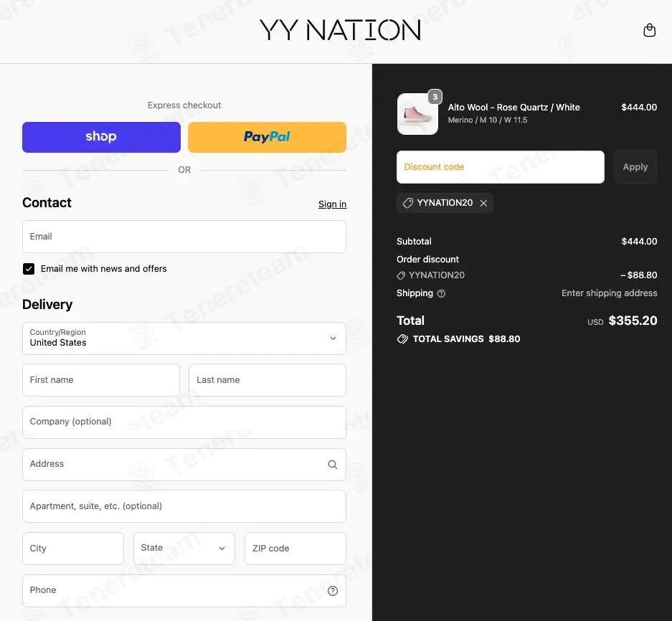Apply the discount code
The image size is (672, 621).
click(x=635, y=166)
